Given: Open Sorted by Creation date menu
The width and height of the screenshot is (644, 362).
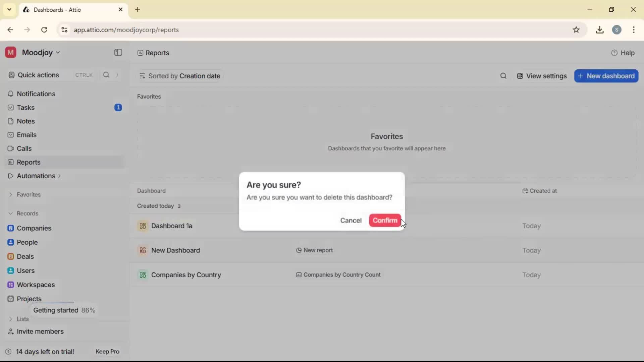Looking at the screenshot, I should tap(179, 76).
